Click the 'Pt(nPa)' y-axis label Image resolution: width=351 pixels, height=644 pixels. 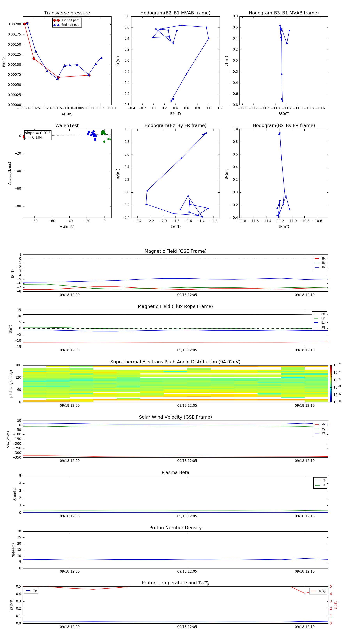click(4, 61)
